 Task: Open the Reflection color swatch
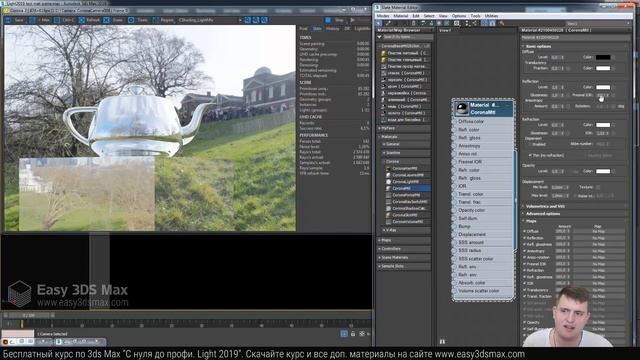[x=603, y=87]
